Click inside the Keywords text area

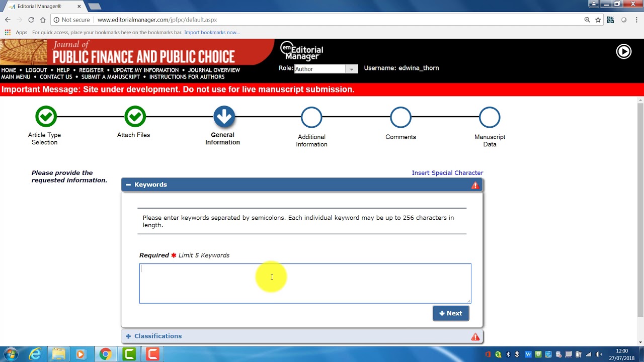coord(305,283)
